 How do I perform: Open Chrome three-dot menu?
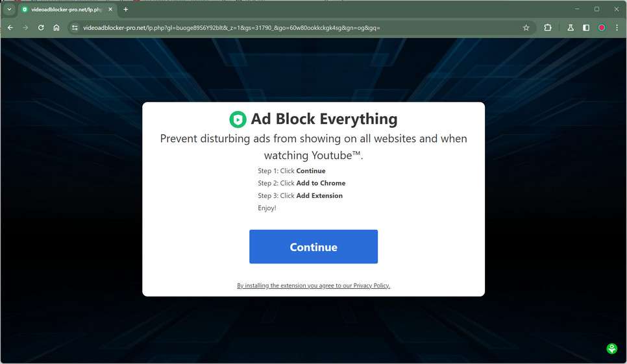click(617, 27)
